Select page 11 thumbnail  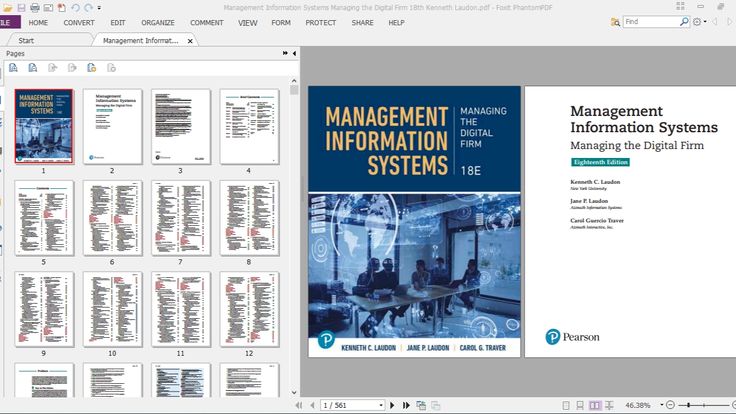tap(181, 309)
